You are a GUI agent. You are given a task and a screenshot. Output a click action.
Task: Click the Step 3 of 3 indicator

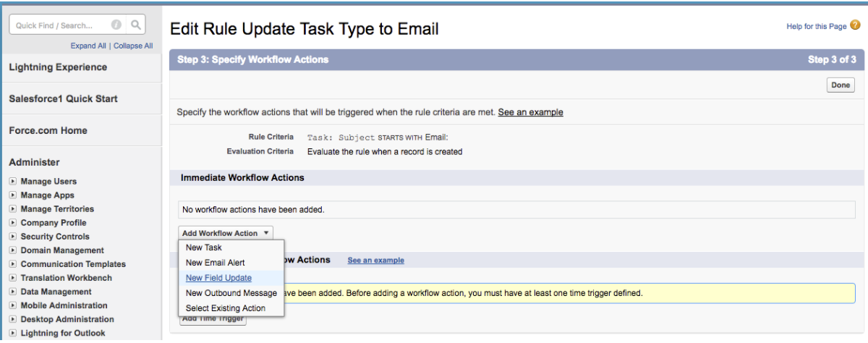point(832,59)
